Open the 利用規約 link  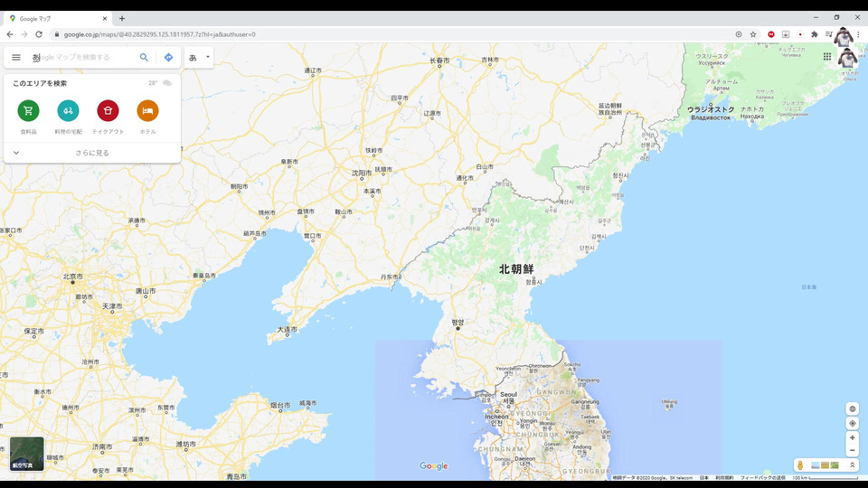(724, 477)
